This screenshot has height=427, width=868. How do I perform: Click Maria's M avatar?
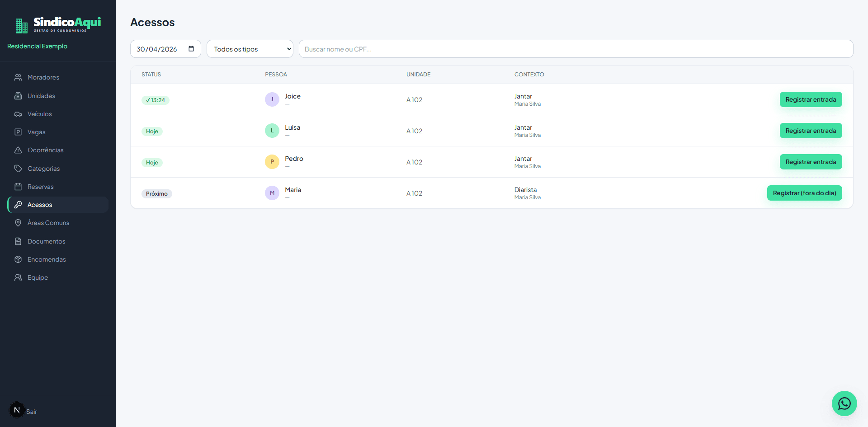(272, 193)
